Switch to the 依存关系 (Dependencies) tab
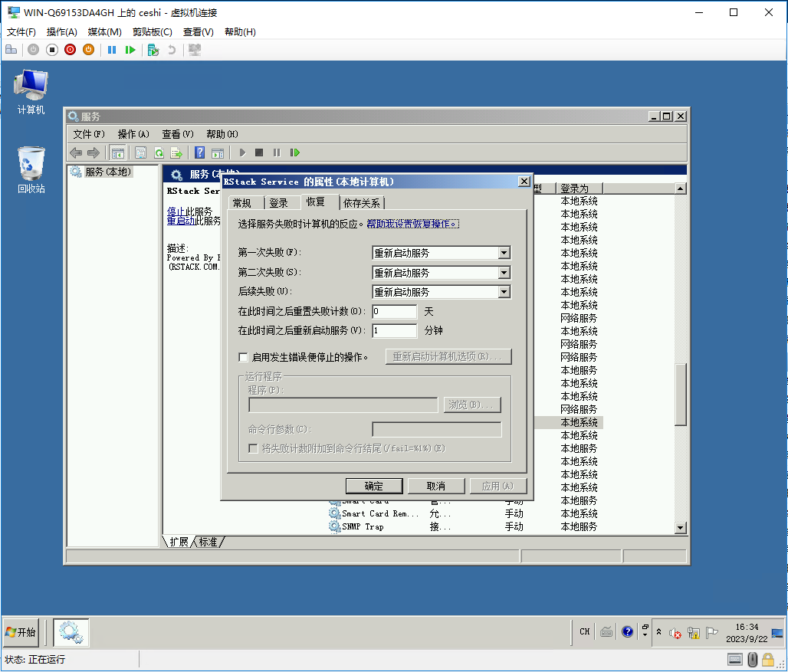Image resolution: width=788 pixels, height=672 pixels. [x=363, y=203]
